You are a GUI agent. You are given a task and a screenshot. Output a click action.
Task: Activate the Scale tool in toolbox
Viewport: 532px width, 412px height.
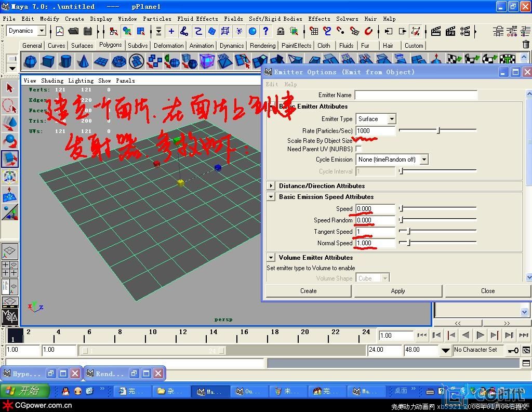(10, 159)
